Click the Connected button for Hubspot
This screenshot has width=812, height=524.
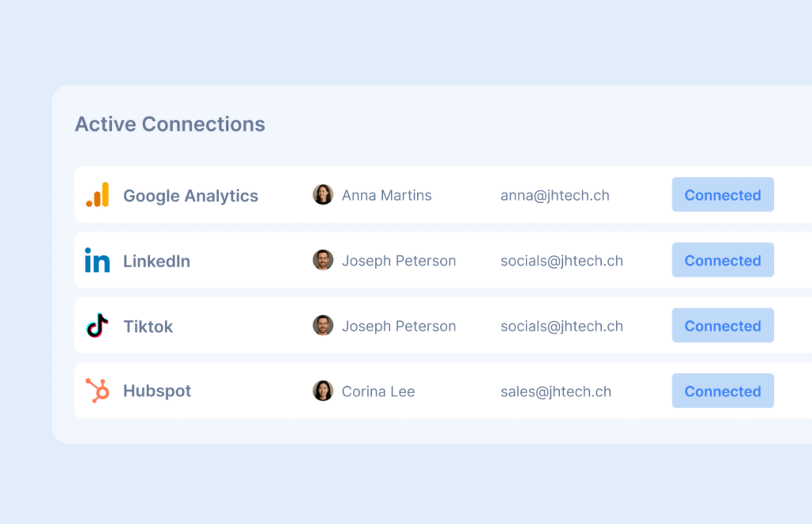pos(722,391)
